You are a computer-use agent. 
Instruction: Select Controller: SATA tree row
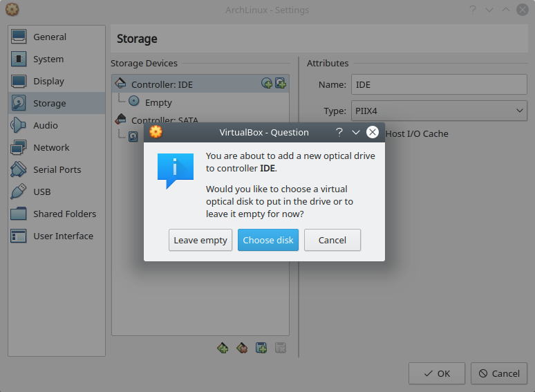pyautogui.click(x=200, y=120)
